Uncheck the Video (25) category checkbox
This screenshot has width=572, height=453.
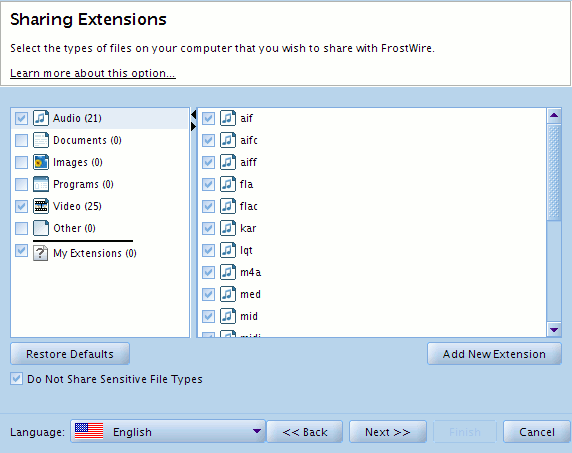[21, 206]
